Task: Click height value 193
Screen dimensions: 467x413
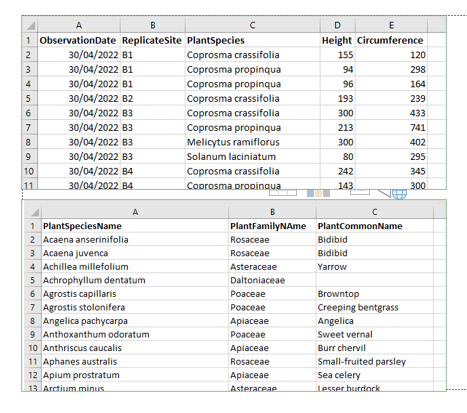Action: click(338, 98)
